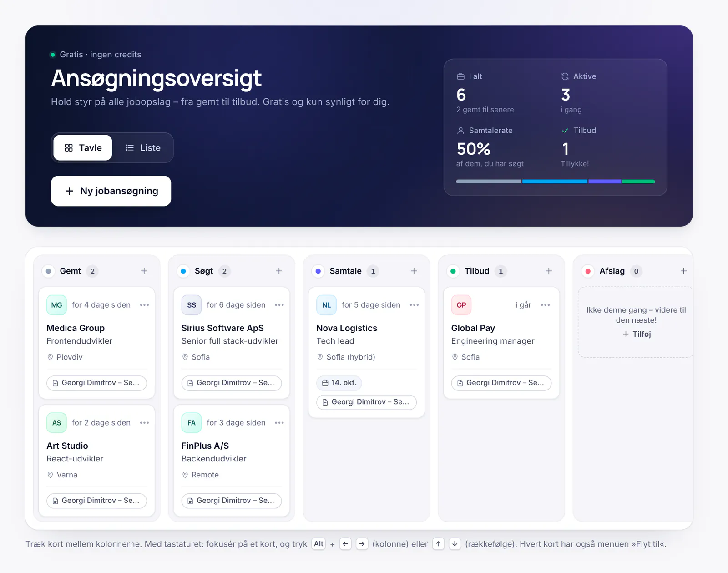This screenshot has width=728, height=573.
Task: Click the NL avatar on Nova Logistics card
Action: [x=327, y=305]
